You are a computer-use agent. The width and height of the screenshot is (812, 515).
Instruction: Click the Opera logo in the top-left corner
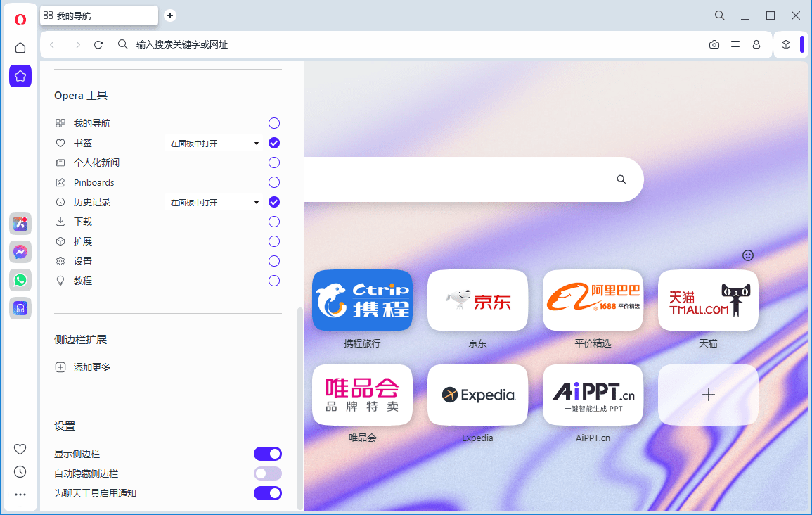(20, 20)
